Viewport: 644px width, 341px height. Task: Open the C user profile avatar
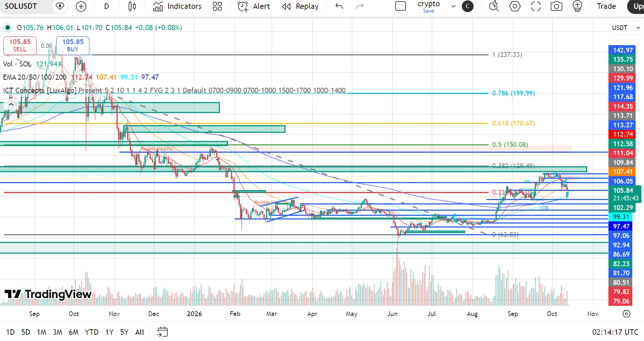click(x=467, y=6)
